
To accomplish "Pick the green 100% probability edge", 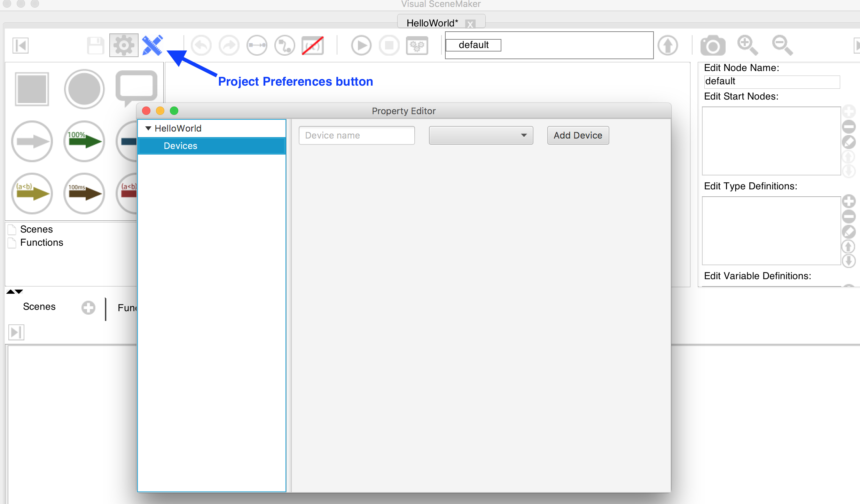I will (x=84, y=141).
